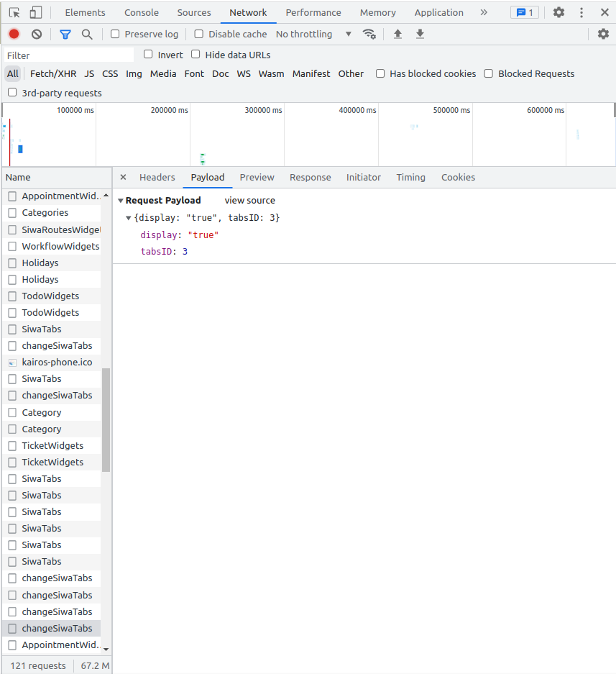Filter requests by Fetch/XHR
The height and width of the screenshot is (674, 616).
click(x=53, y=73)
